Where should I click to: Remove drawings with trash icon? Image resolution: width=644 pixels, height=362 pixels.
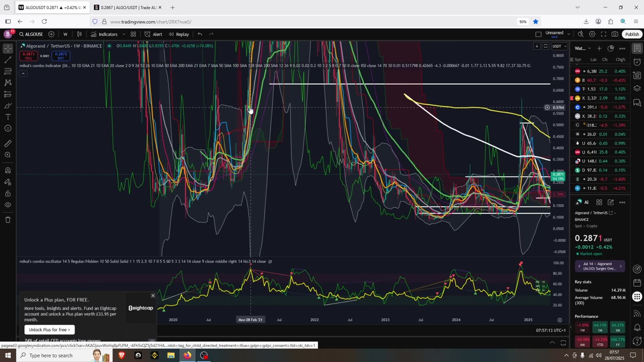pos(8,220)
